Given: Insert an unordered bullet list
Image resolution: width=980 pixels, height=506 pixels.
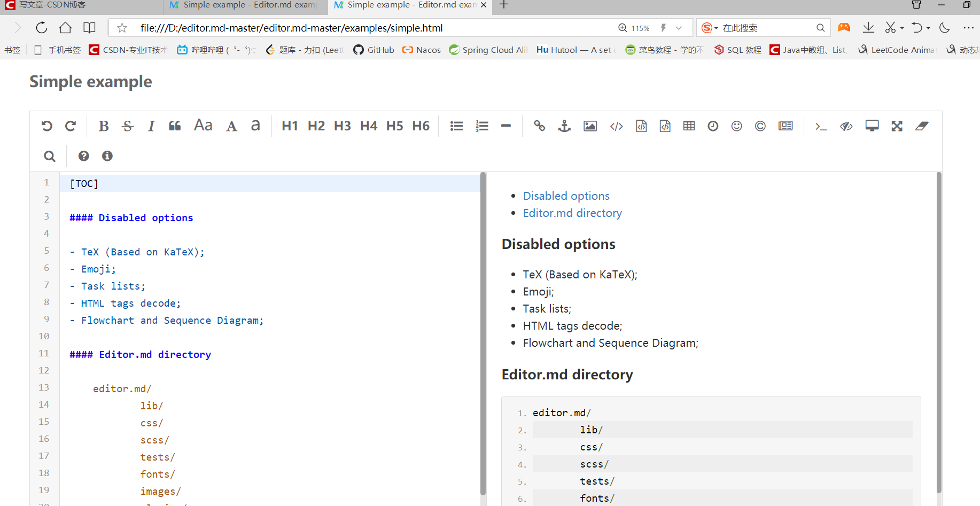Looking at the screenshot, I should (x=456, y=126).
